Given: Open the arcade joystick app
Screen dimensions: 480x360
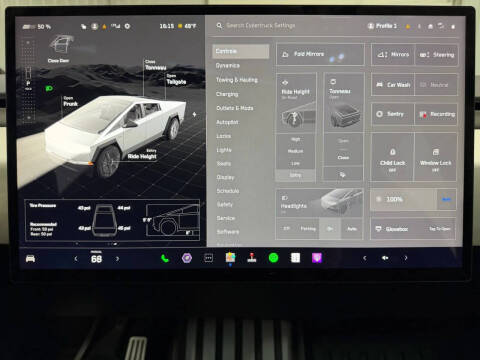Looking at the screenshot, I should [252, 258].
